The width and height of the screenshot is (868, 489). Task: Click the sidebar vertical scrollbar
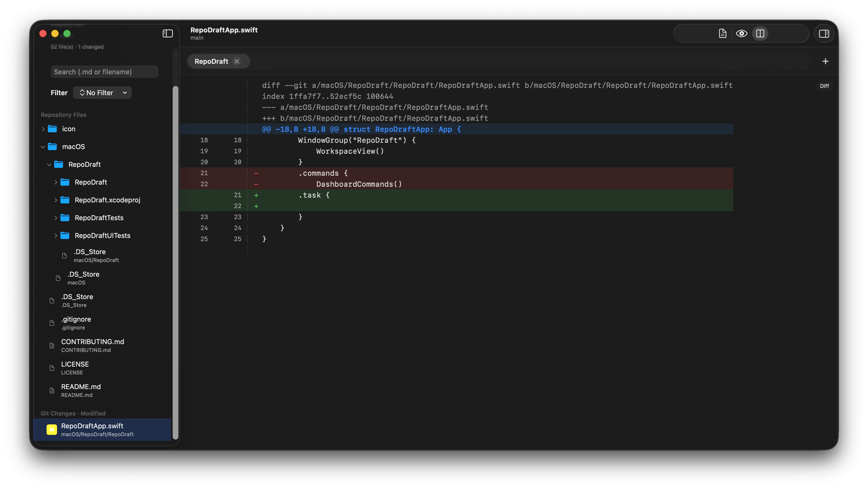tap(175, 263)
